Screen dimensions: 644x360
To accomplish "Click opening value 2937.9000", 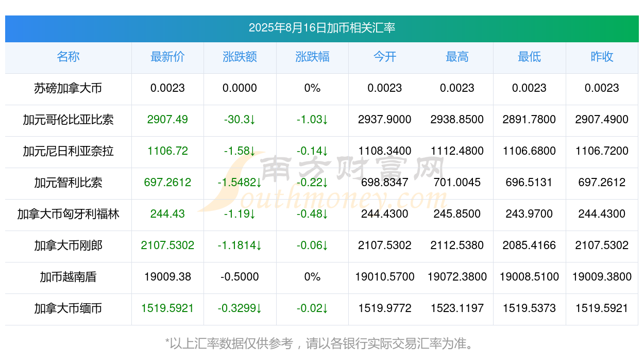I will (385, 120).
